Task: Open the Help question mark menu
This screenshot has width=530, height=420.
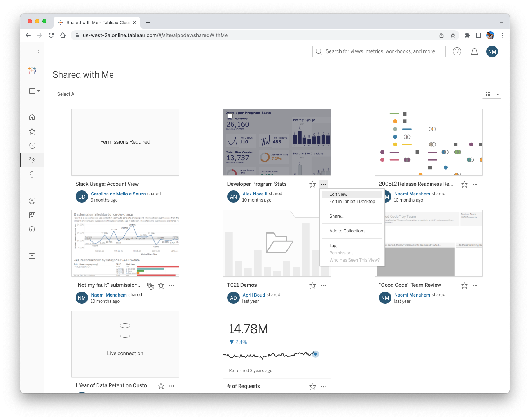Action: click(x=457, y=51)
